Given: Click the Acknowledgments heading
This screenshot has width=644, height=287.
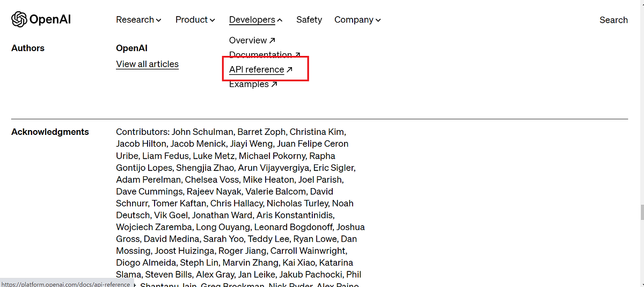Looking at the screenshot, I should tap(50, 132).
